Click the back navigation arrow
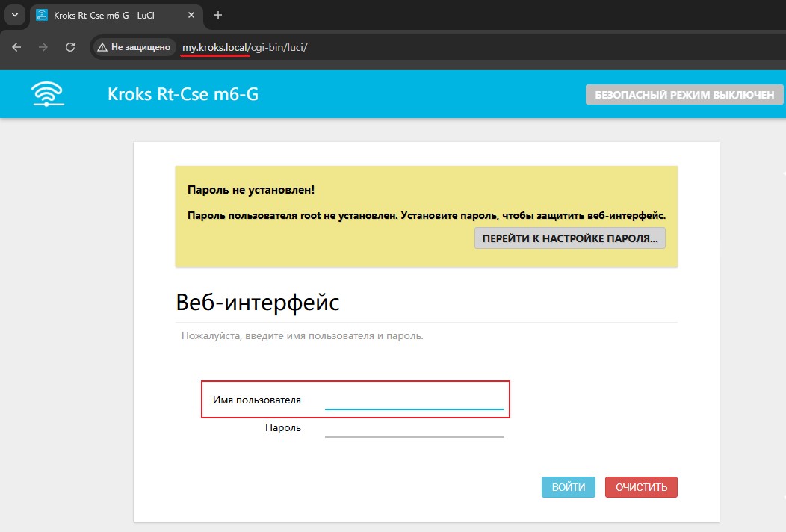The height and width of the screenshot is (532, 786). [x=16, y=47]
